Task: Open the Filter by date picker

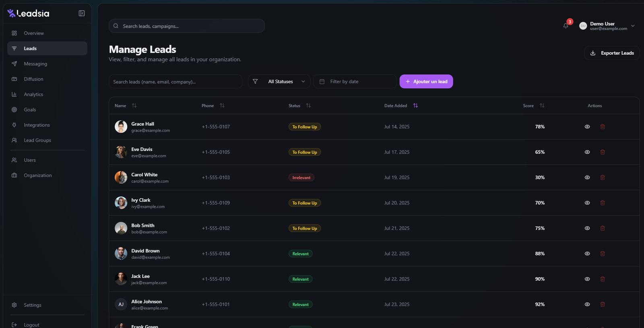Action: coord(355,82)
